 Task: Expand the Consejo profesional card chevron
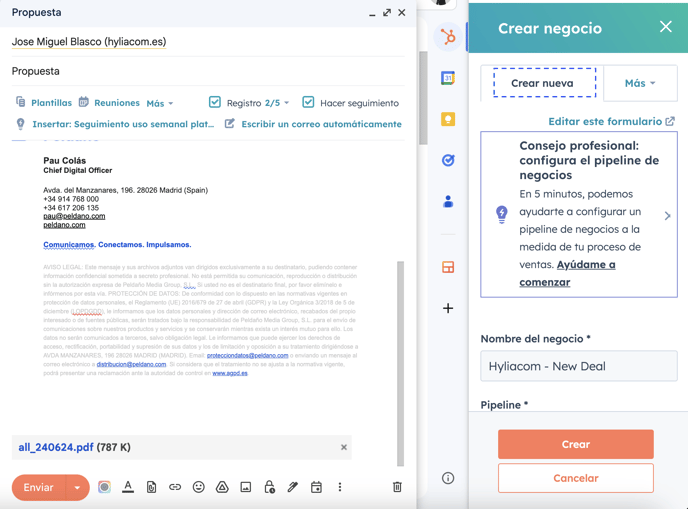(x=667, y=216)
